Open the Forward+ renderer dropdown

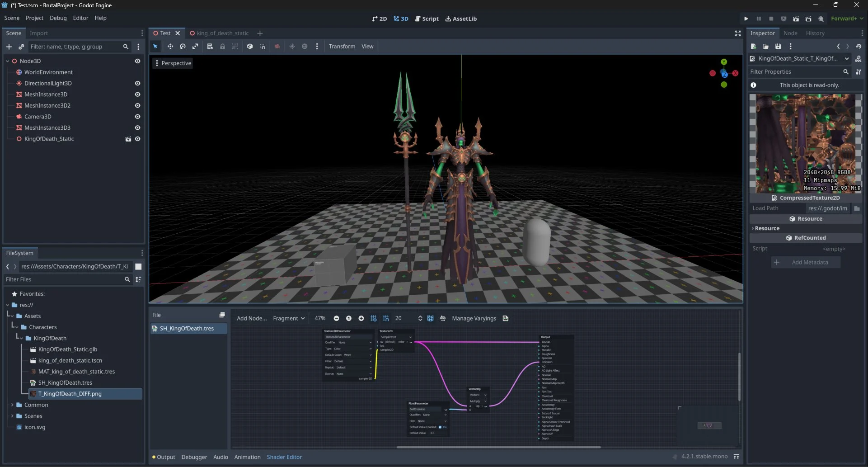point(847,19)
